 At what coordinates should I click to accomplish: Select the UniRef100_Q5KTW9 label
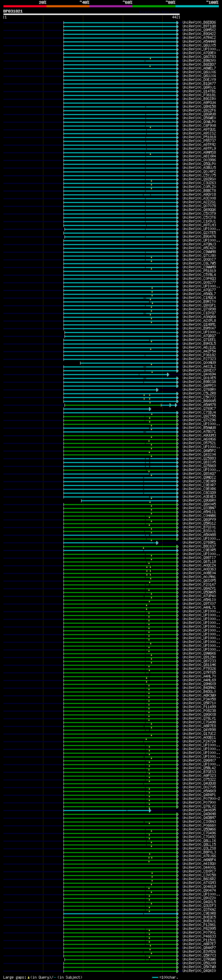(x=199, y=967)
